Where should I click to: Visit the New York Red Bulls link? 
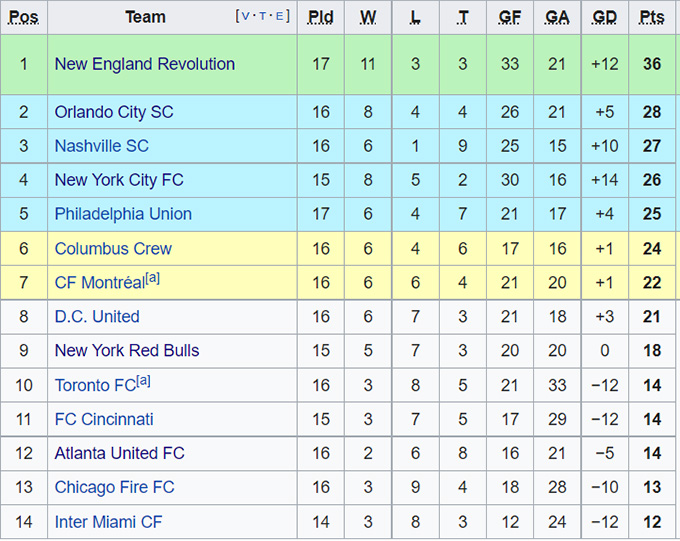[127, 351]
